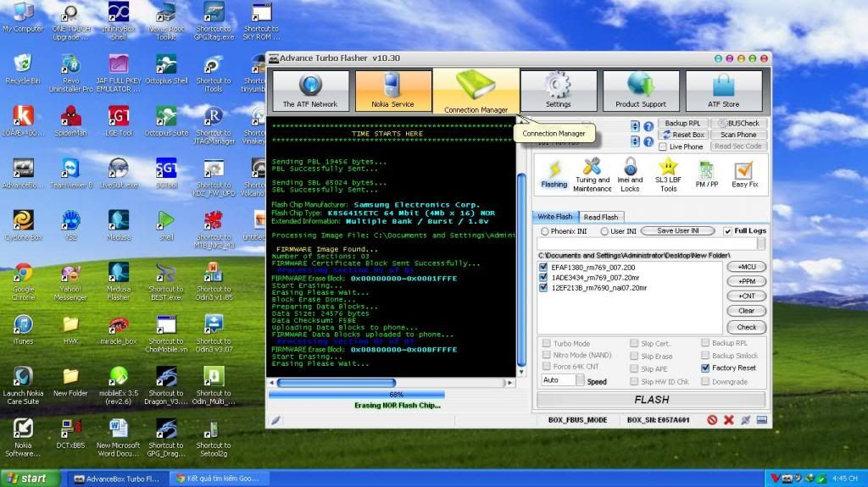Open the Settings gear section
Screen dimensions: 868x487
coord(558,91)
